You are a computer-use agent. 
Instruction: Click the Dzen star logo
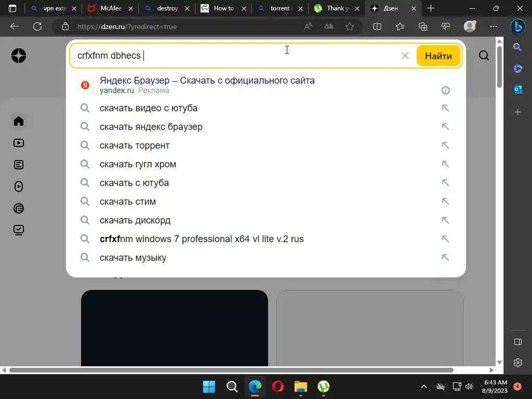click(19, 56)
